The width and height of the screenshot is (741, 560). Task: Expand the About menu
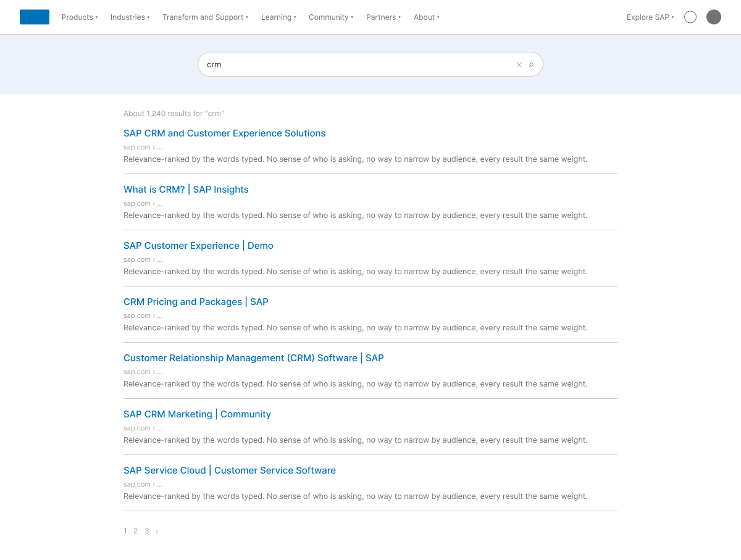pyautogui.click(x=427, y=17)
